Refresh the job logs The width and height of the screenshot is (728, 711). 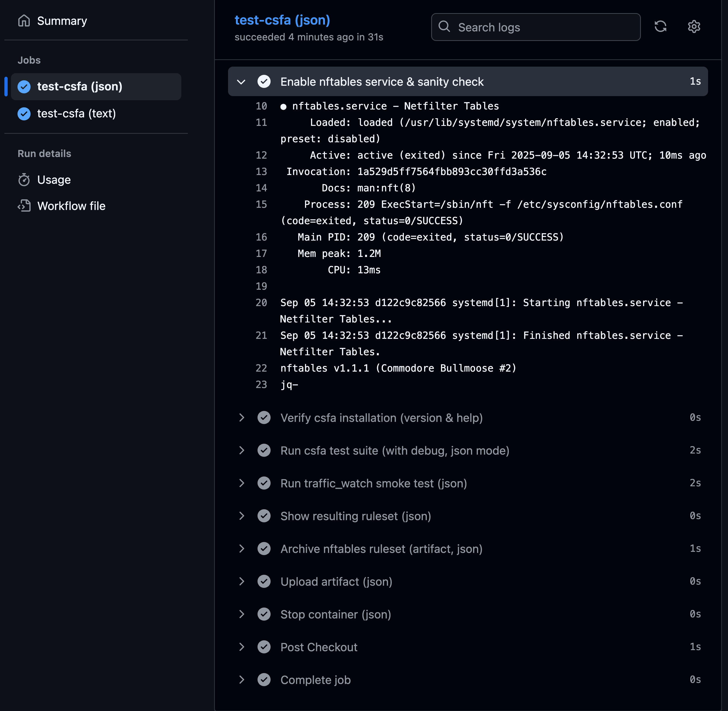point(660,26)
